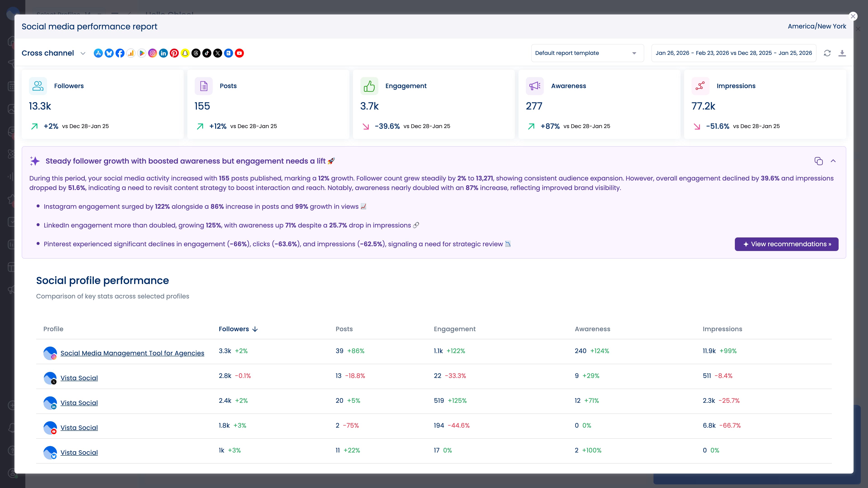This screenshot has width=868, height=488.
Task: Open the Vista Social YouTube profile
Action: [79, 427]
